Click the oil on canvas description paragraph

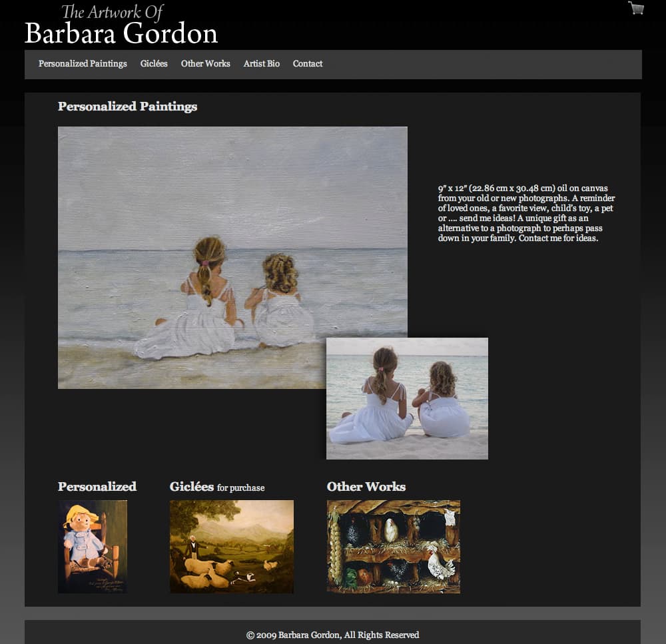pos(526,213)
